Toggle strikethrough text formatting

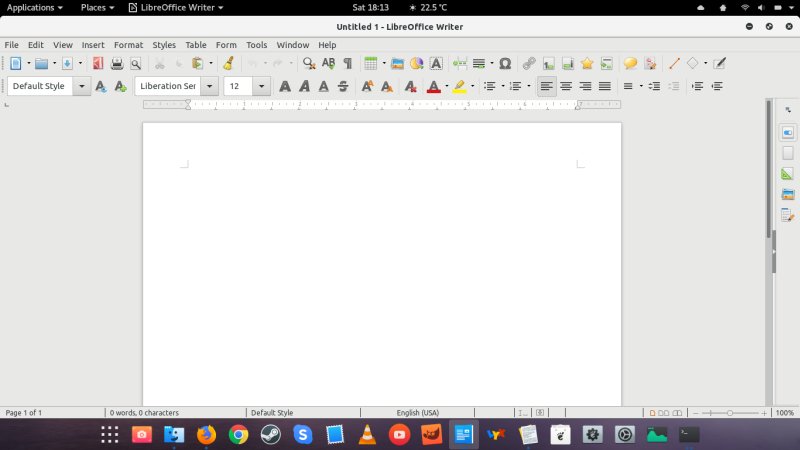click(x=343, y=86)
